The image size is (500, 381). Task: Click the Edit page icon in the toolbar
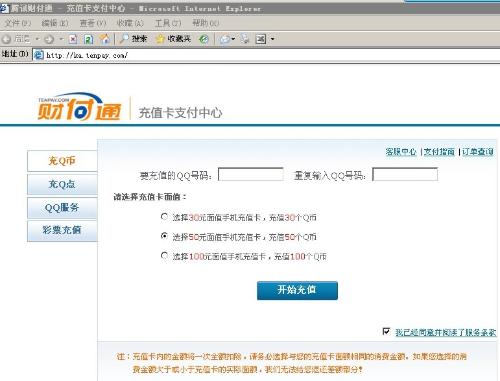(x=261, y=39)
